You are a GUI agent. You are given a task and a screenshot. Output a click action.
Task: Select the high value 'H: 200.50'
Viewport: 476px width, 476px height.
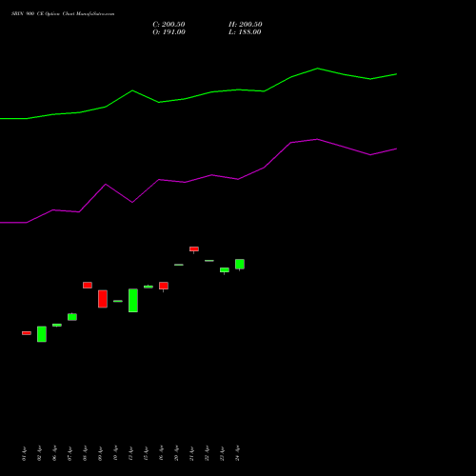coord(246,25)
